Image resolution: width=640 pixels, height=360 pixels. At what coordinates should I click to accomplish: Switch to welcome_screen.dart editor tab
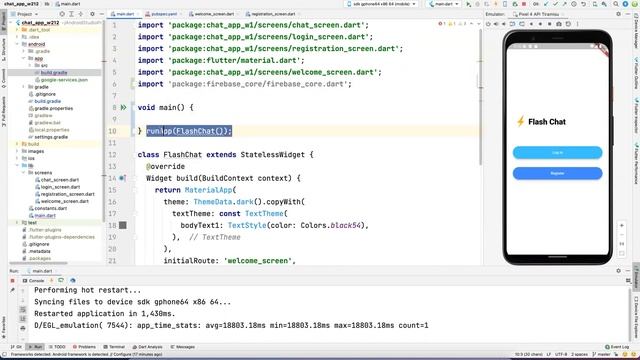213,14
